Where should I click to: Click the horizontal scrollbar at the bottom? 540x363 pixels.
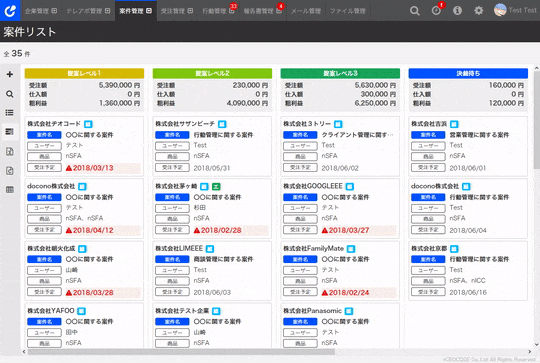tap(181, 352)
